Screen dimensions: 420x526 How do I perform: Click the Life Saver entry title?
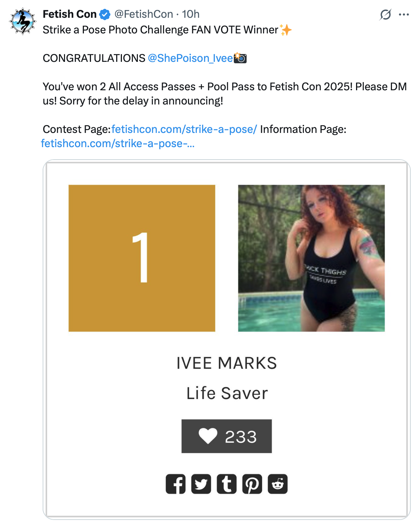pyautogui.click(x=227, y=393)
